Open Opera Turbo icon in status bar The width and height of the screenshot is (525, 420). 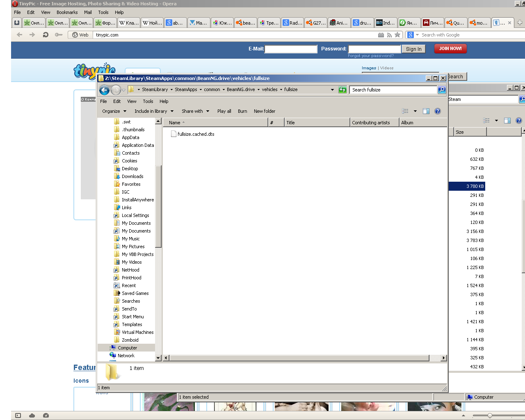pyautogui.click(x=46, y=415)
